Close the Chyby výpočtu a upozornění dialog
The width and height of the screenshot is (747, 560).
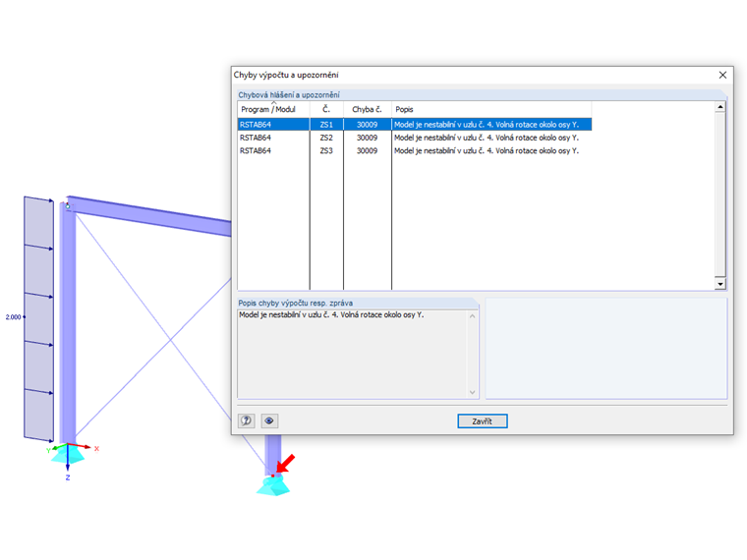722,76
